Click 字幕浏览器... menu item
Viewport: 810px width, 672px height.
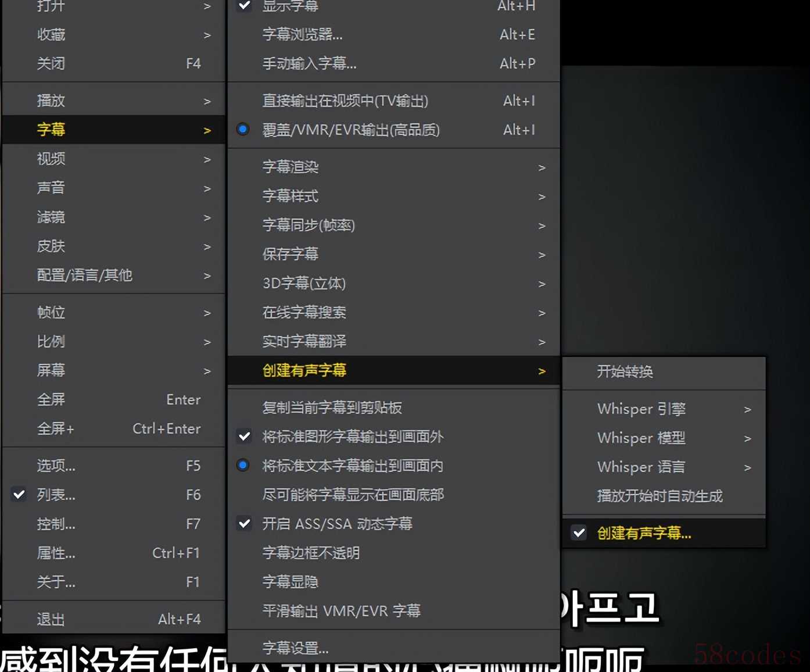[302, 35]
